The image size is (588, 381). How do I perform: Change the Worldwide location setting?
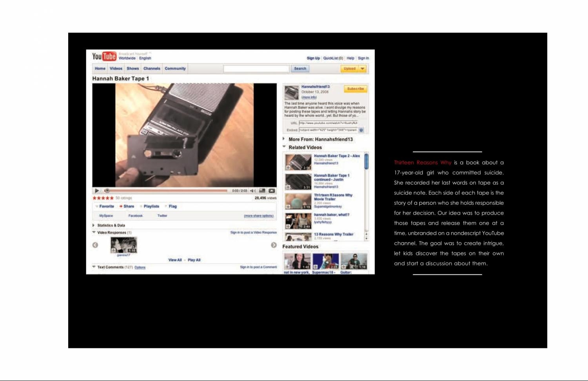pos(127,58)
